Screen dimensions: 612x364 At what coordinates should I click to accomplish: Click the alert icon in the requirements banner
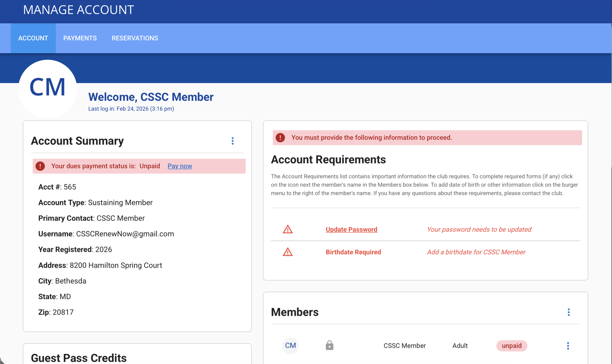click(280, 138)
